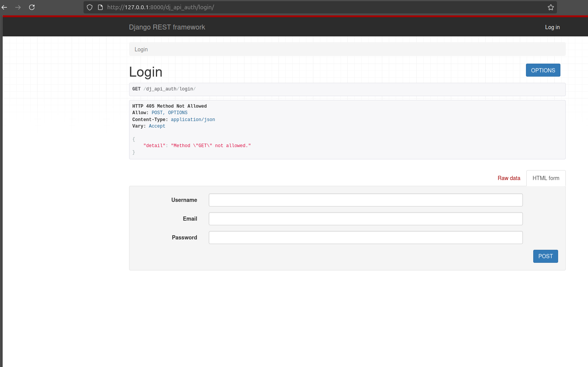Viewport: 588px width, 367px height.
Task: Submit the form with the POST button
Action: (545, 256)
